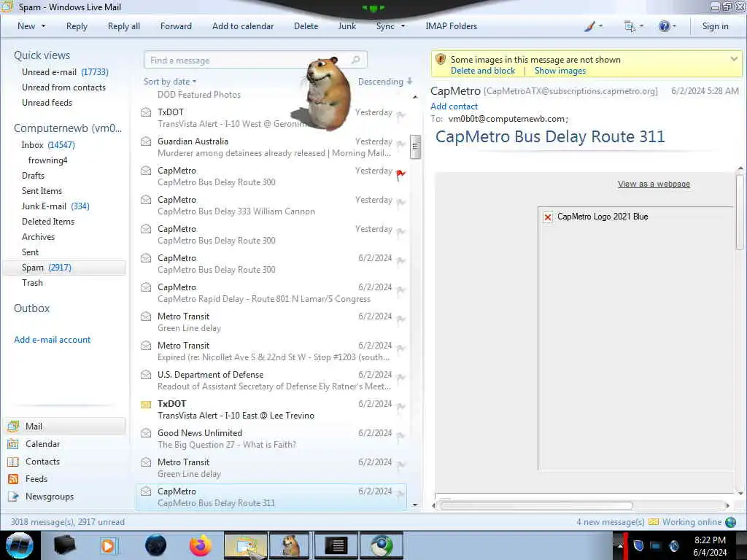
Task: Click Add contact link
Action: pyautogui.click(x=454, y=106)
